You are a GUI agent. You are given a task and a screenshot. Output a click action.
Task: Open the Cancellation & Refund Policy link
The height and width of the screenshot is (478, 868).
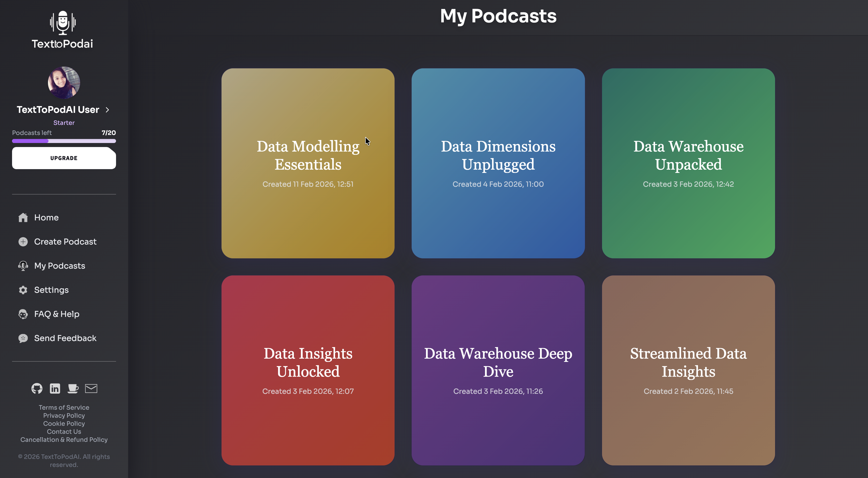click(x=64, y=440)
